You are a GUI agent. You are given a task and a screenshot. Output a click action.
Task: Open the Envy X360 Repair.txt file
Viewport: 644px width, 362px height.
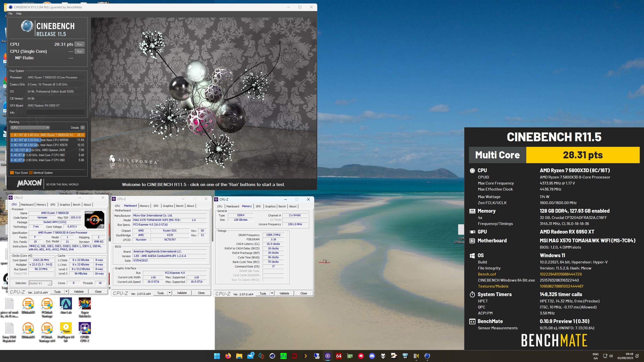pyautogui.click(x=9, y=332)
